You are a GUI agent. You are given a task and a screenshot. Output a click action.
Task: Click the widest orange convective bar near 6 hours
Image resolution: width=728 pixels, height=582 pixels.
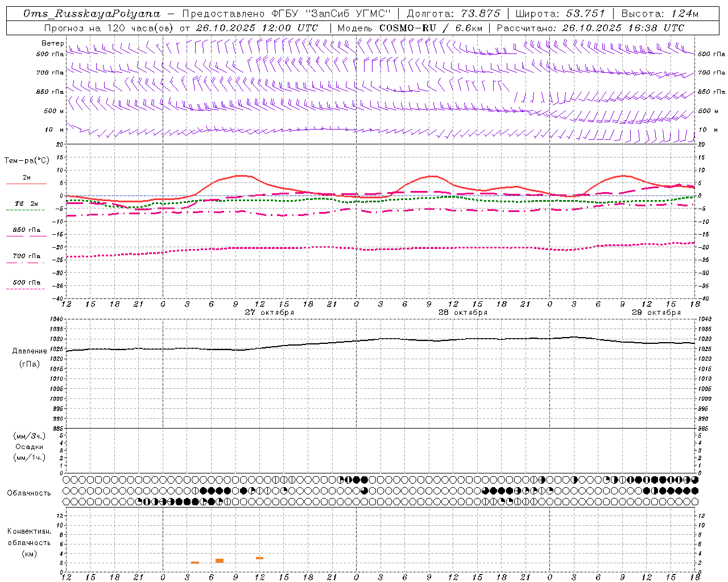click(x=220, y=561)
